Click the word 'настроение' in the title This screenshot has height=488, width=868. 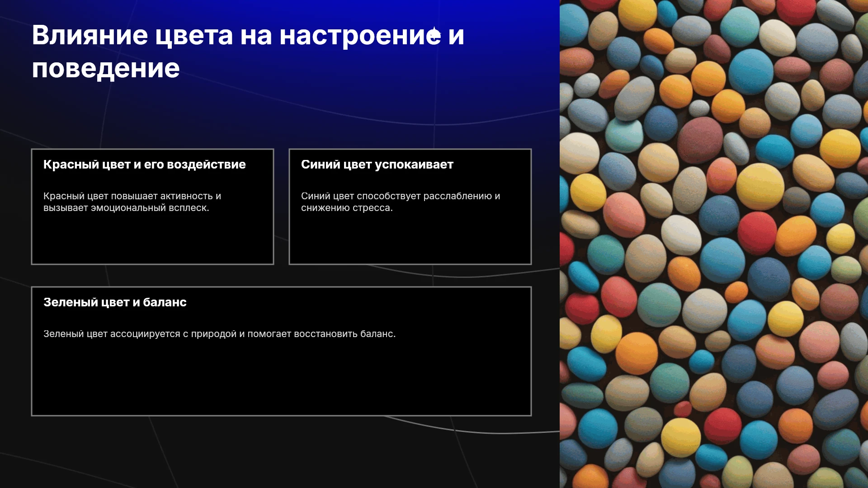point(360,35)
